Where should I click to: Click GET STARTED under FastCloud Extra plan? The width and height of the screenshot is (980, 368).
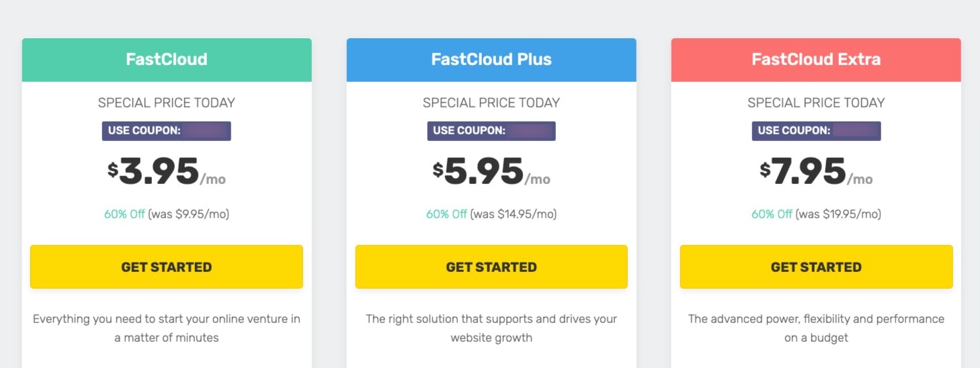coord(816,267)
